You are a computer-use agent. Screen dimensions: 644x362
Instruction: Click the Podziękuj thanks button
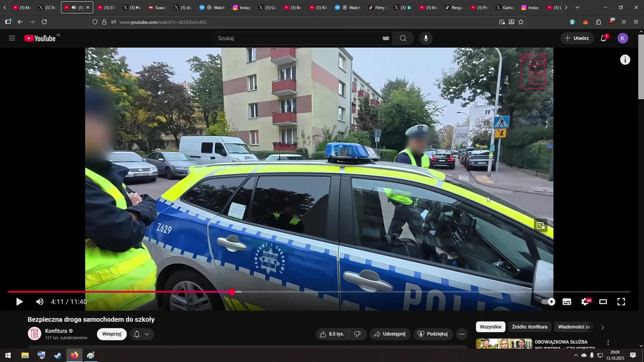pos(433,334)
